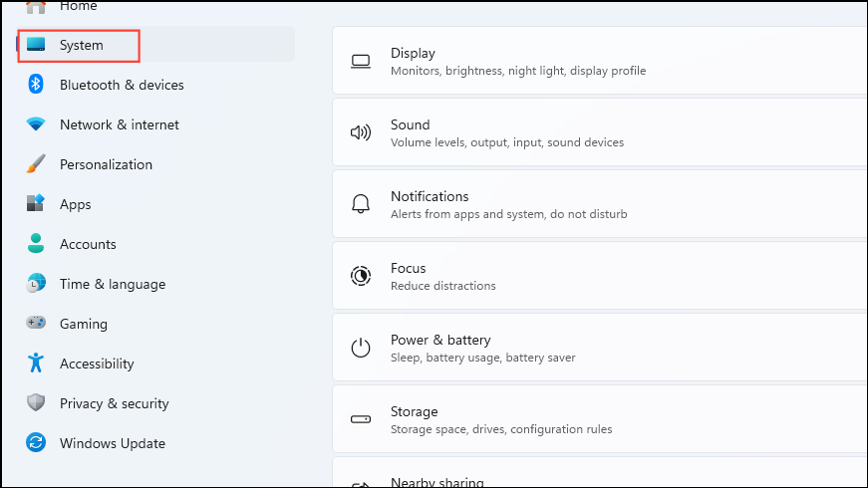
Task: Open Storage settings row
Action: [x=598, y=419]
